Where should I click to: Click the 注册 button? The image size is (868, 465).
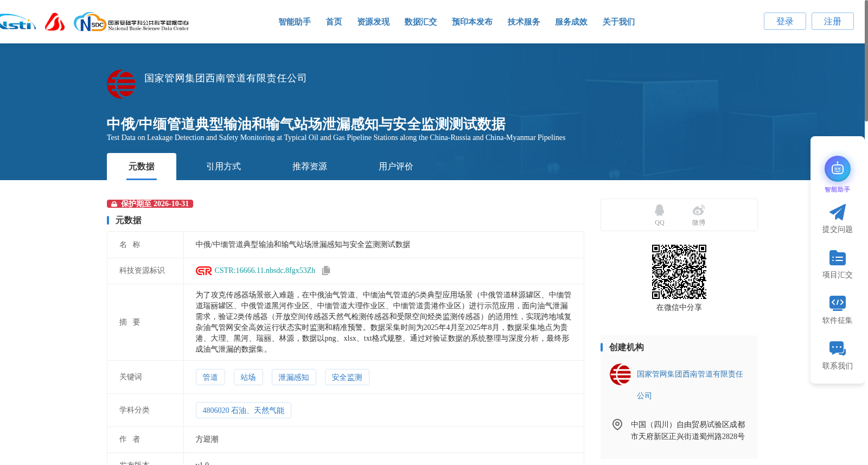point(833,21)
